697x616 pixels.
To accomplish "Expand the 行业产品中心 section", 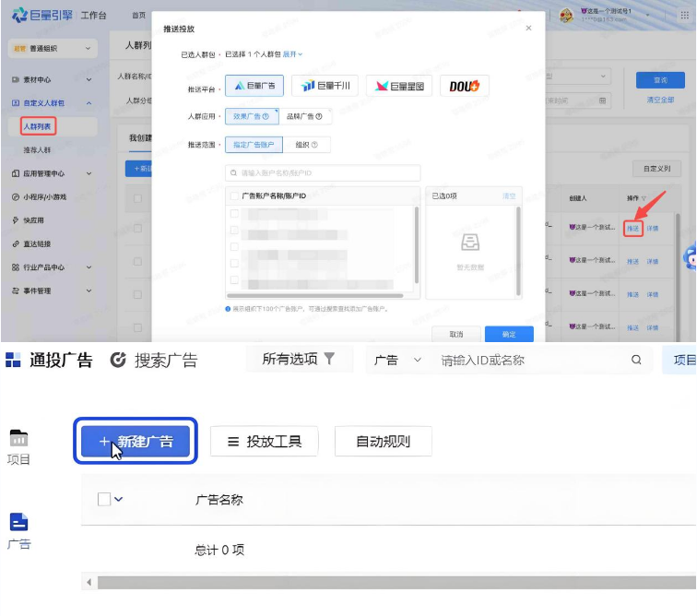I will tap(89, 267).
